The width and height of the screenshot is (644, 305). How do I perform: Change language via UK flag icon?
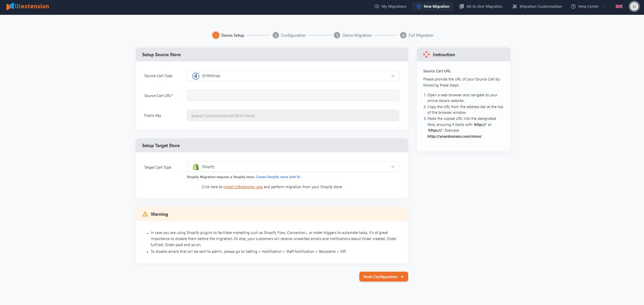coord(619,6)
